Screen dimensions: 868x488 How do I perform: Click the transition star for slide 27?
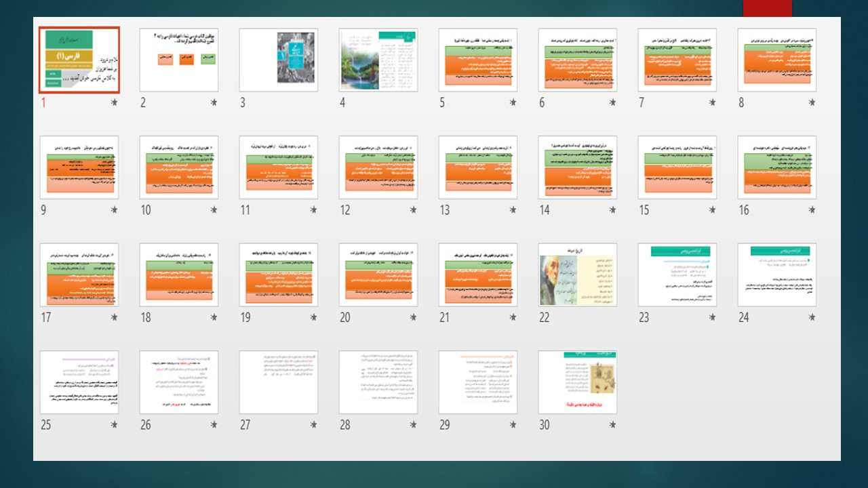pos(313,425)
